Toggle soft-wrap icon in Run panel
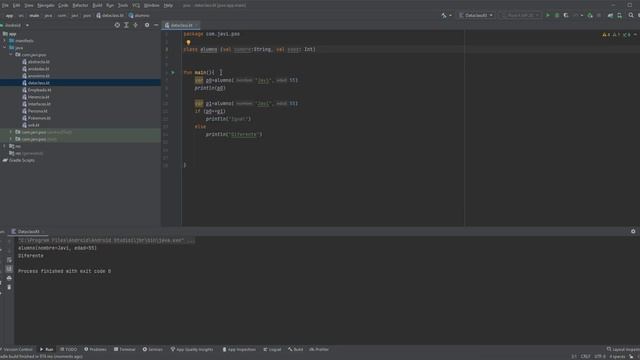This screenshot has width=640, height=360. [9, 260]
